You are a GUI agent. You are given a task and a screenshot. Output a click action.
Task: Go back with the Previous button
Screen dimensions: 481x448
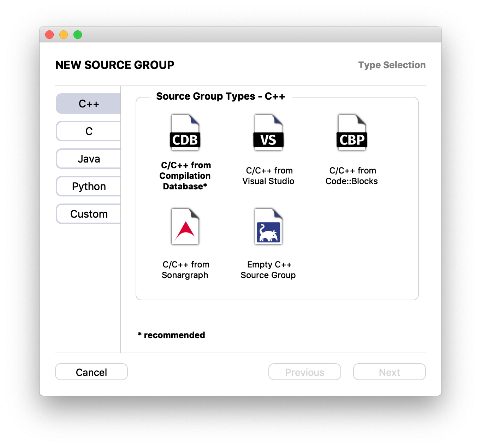pyautogui.click(x=305, y=372)
